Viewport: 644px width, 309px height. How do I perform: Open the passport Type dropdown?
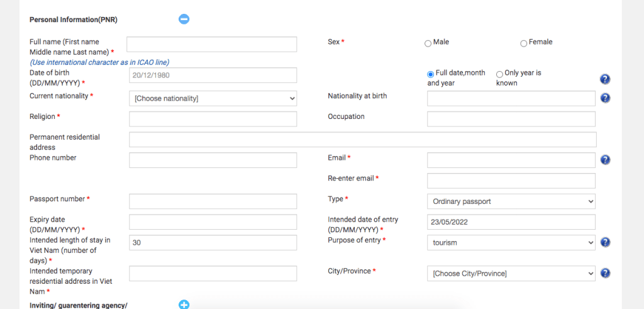tap(511, 201)
